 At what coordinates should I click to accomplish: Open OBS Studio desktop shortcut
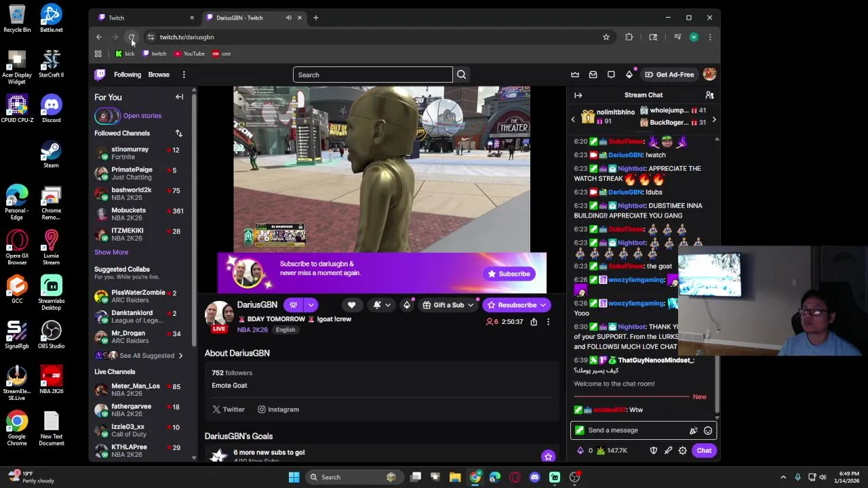point(51,335)
